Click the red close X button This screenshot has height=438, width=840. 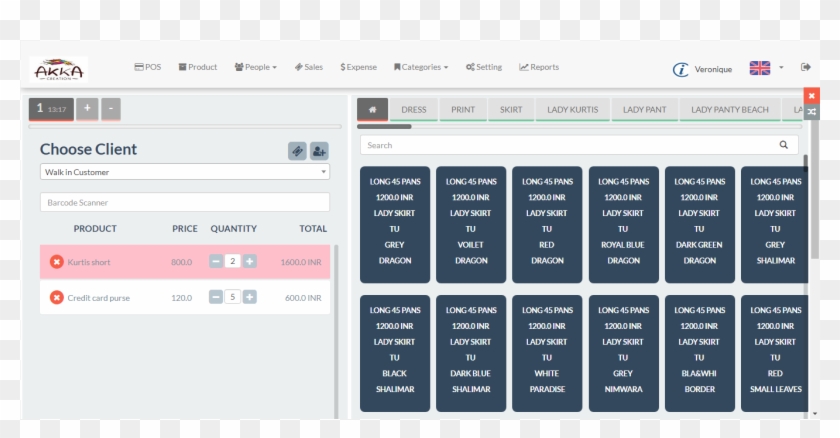pyautogui.click(x=812, y=96)
